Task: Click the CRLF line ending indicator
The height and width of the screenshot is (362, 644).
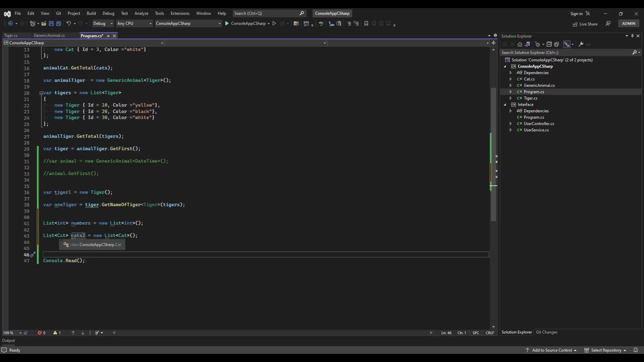Action: 490,333
